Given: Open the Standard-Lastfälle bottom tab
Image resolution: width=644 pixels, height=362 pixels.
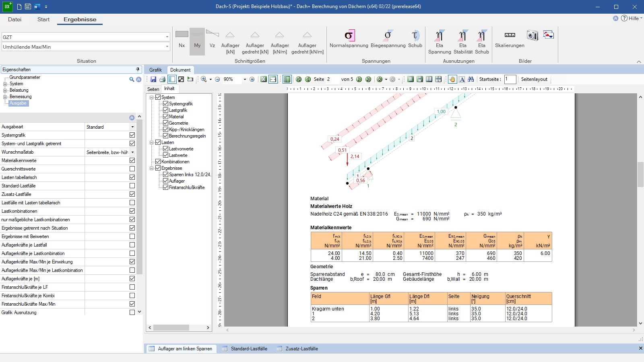Looking at the screenshot, I should point(245,349).
